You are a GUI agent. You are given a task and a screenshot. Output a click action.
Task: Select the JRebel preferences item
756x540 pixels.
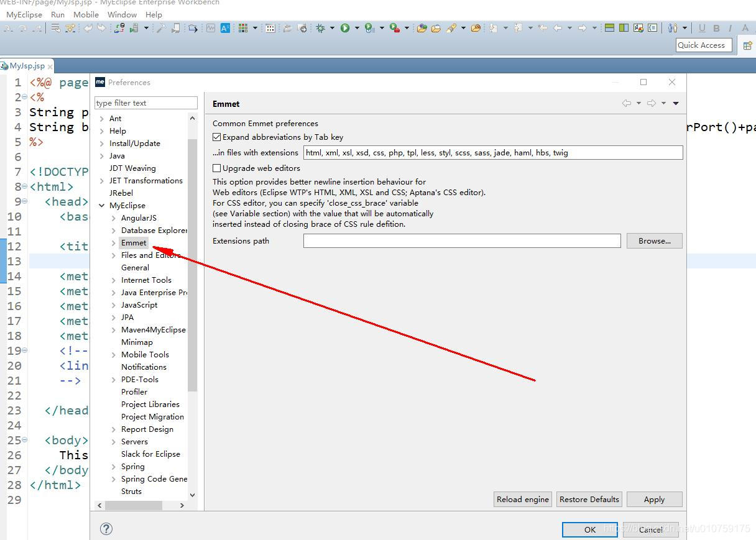coord(121,193)
